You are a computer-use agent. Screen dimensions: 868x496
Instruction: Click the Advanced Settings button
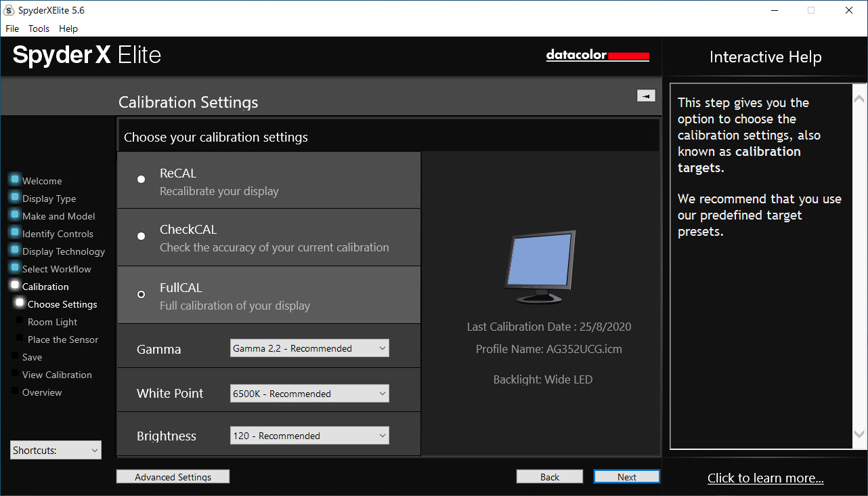click(173, 477)
